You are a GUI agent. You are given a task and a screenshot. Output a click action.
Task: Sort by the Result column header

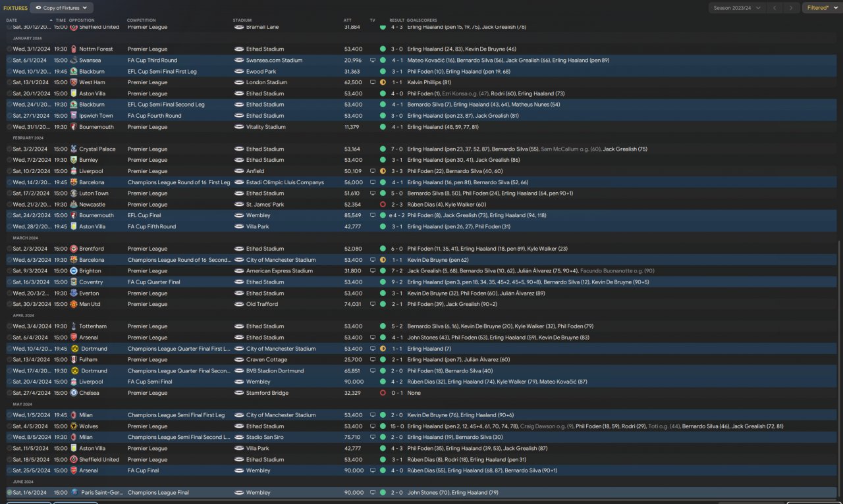(396, 20)
